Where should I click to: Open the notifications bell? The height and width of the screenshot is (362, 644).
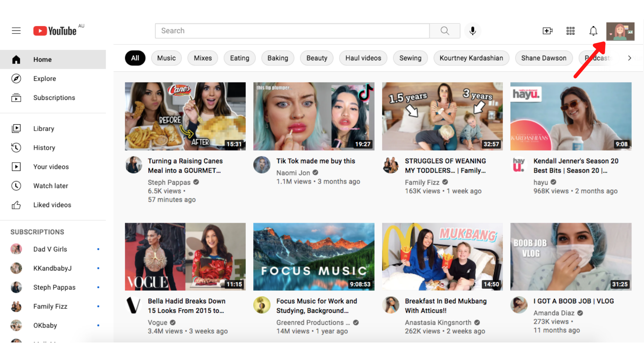[593, 31]
